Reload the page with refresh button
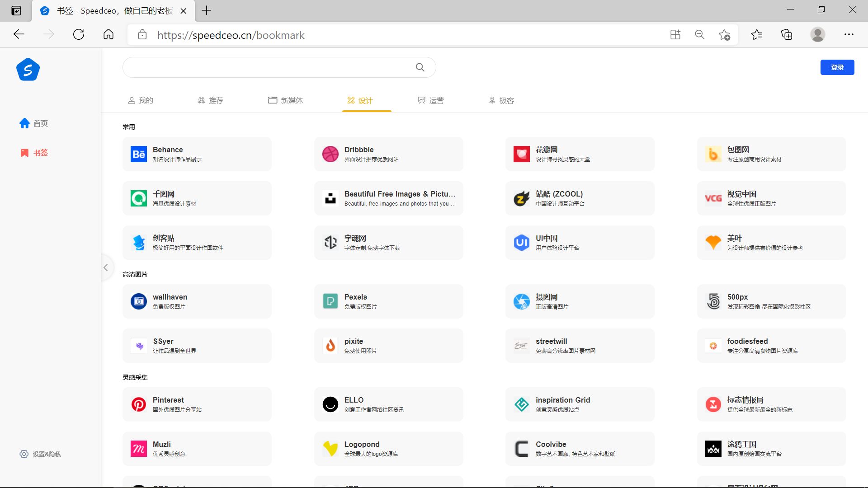Image resolution: width=868 pixels, height=488 pixels. click(x=79, y=34)
